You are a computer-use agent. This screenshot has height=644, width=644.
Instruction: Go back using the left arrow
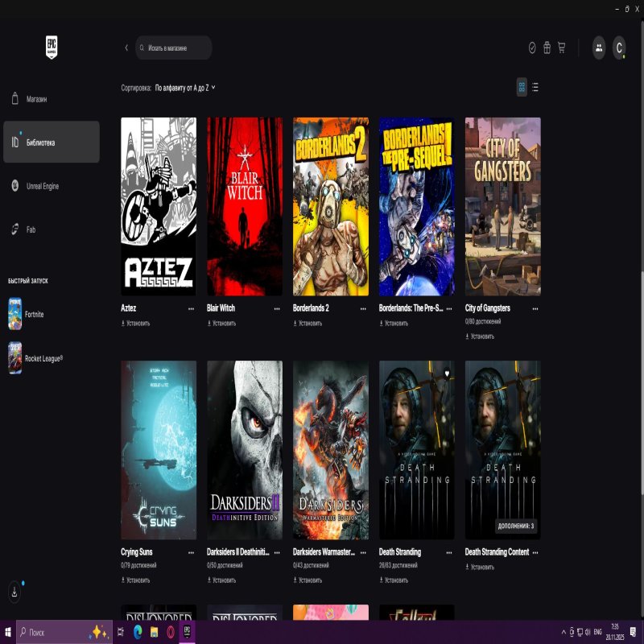click(x=126, y=47)
